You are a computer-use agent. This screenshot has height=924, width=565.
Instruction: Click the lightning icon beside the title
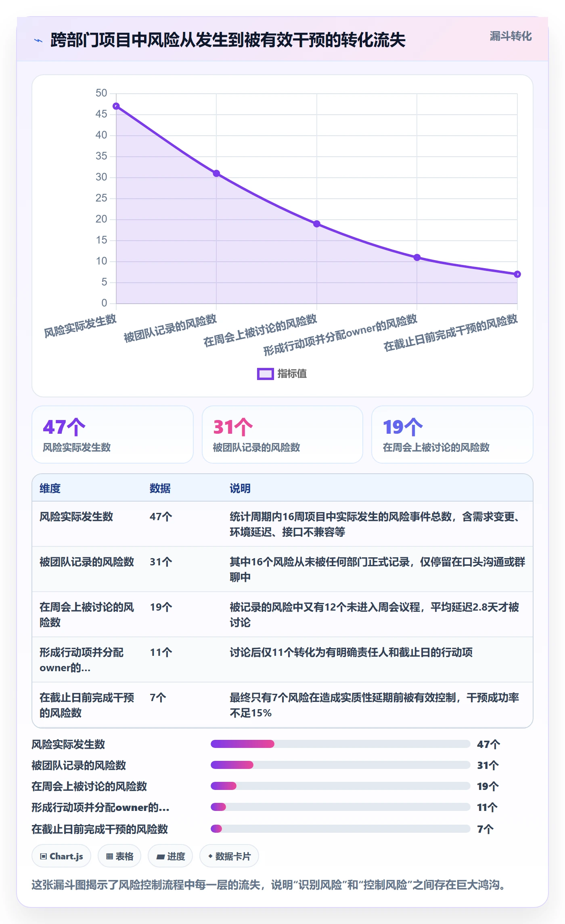pyautogui.click(x=38, y=40)
